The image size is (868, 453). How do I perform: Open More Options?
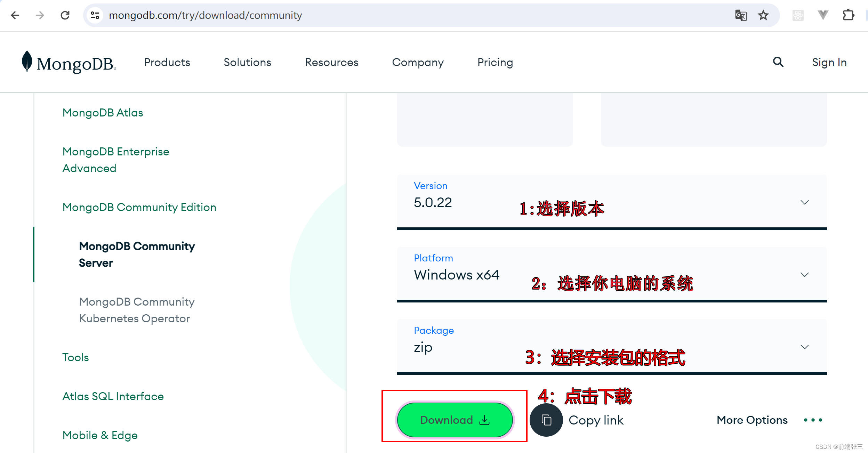[752, 420]
